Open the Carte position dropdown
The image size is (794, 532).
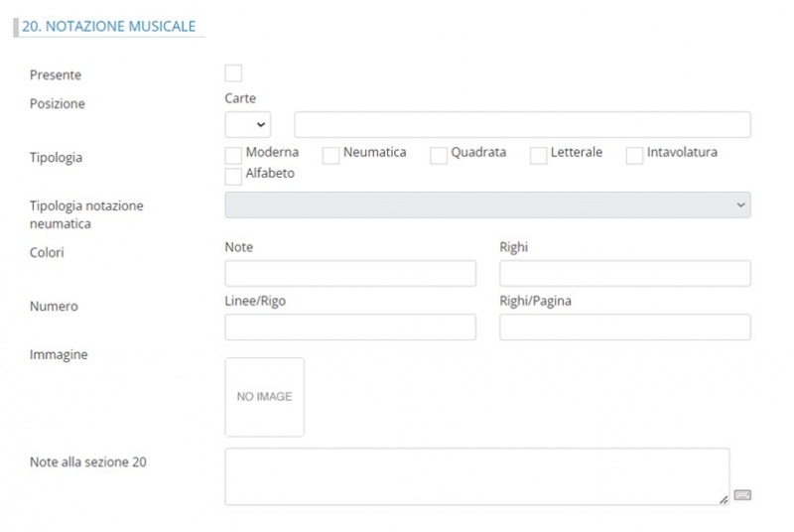click(x=248, y=124)
